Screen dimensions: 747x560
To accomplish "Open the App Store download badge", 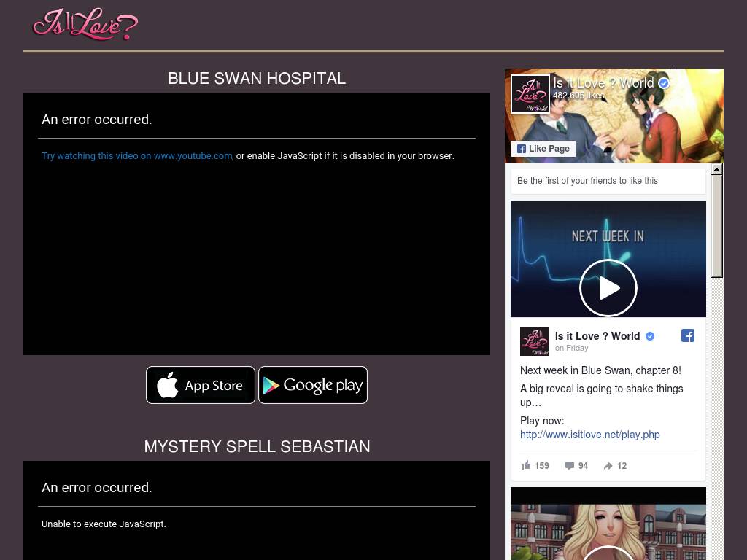I will click(x=201, y=385).
